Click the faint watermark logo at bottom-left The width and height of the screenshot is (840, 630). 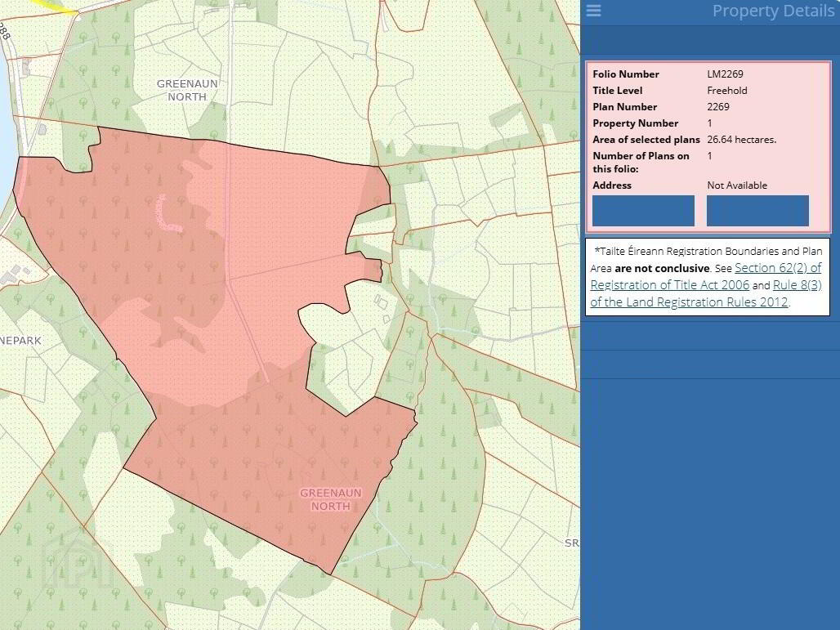coord(78,564)
